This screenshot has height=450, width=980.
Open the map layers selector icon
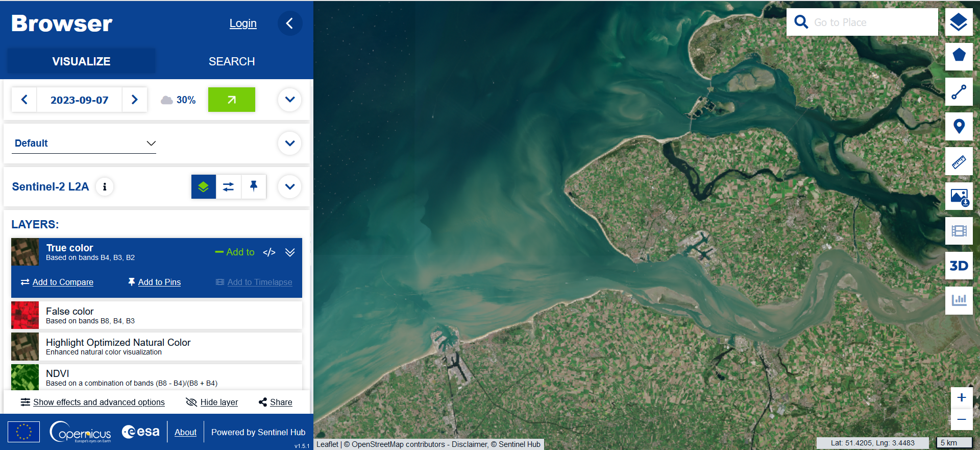pos(958,22)
